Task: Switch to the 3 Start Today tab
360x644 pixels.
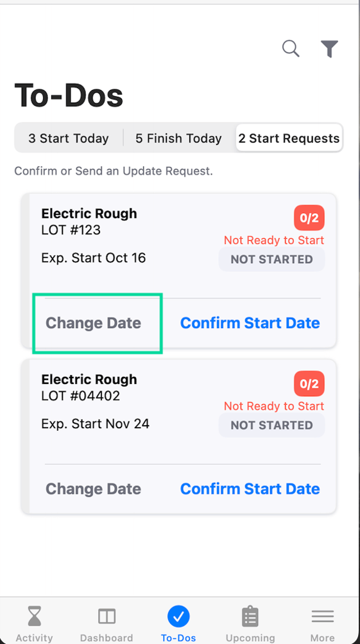Action: 69,138
